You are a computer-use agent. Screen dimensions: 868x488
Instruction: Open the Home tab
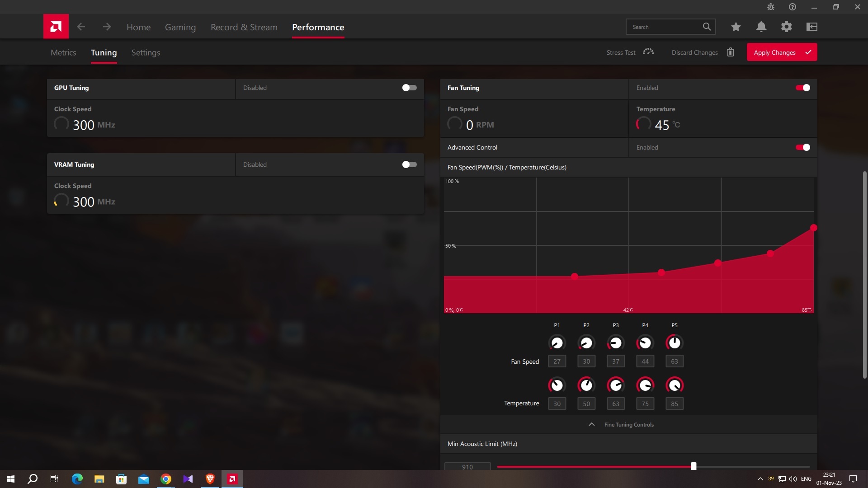(138, 27)
